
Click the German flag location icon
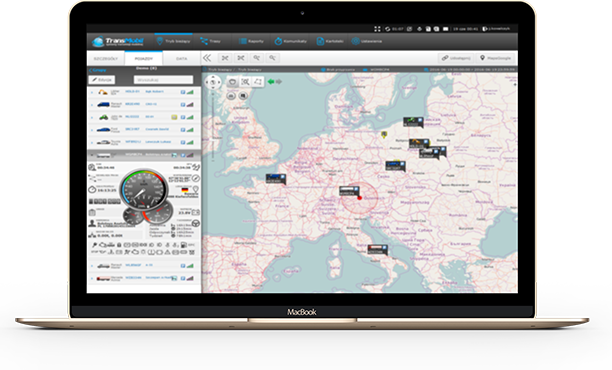coord(185,190)
